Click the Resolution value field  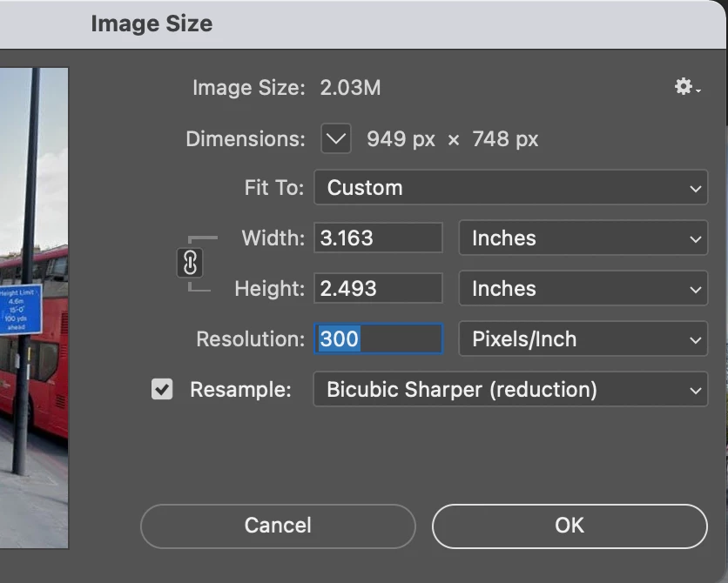pyautogui.click(x=378, y=339)
